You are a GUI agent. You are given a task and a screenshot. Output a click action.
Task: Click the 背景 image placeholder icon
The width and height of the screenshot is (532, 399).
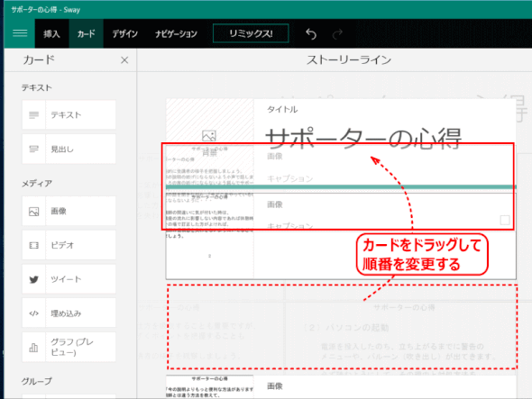(x=209, y=136)
